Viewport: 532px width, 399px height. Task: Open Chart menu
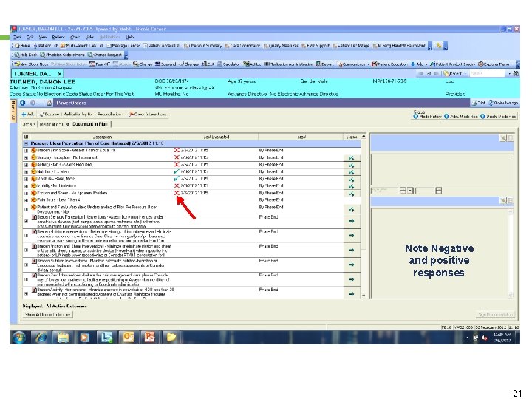click(75, 38)
